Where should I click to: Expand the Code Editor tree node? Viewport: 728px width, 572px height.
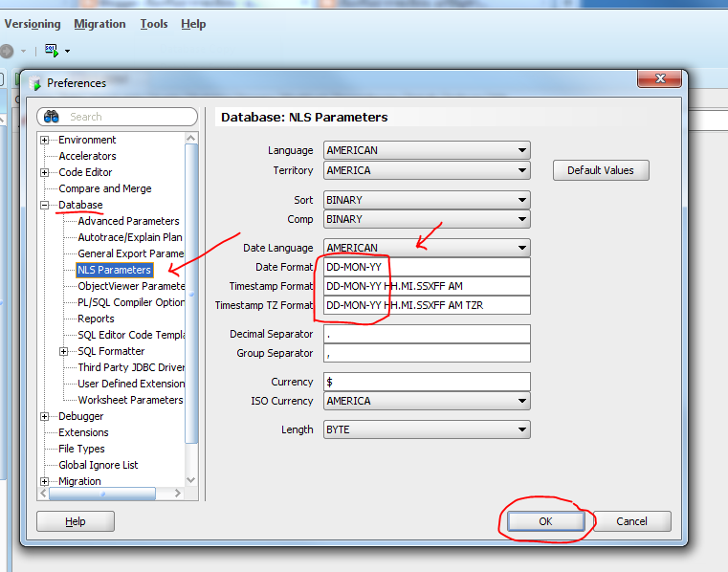45,172
